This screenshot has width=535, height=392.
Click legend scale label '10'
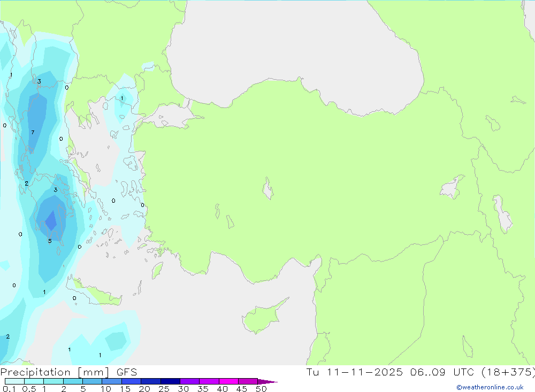pyautogui.click(x=106, y=389)
